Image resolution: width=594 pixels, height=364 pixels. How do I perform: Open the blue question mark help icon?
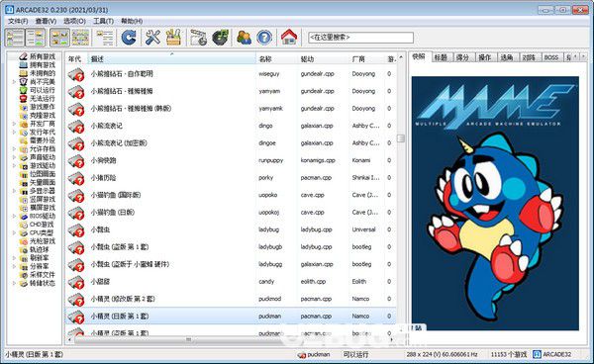[264, 38]
